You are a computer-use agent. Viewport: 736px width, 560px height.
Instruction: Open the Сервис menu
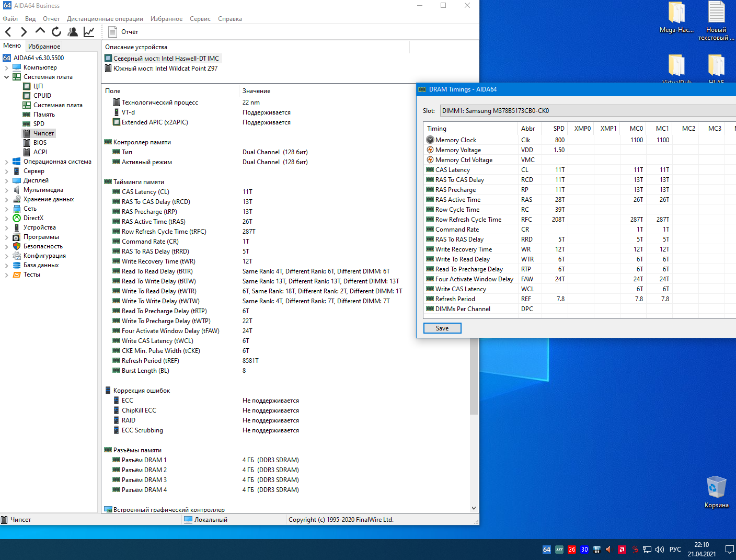200,19
